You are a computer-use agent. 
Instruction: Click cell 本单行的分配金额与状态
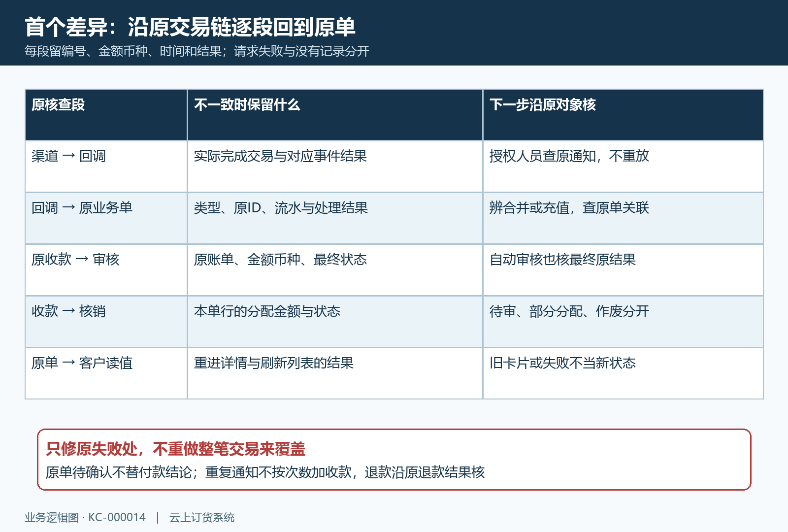click(335, 322)
